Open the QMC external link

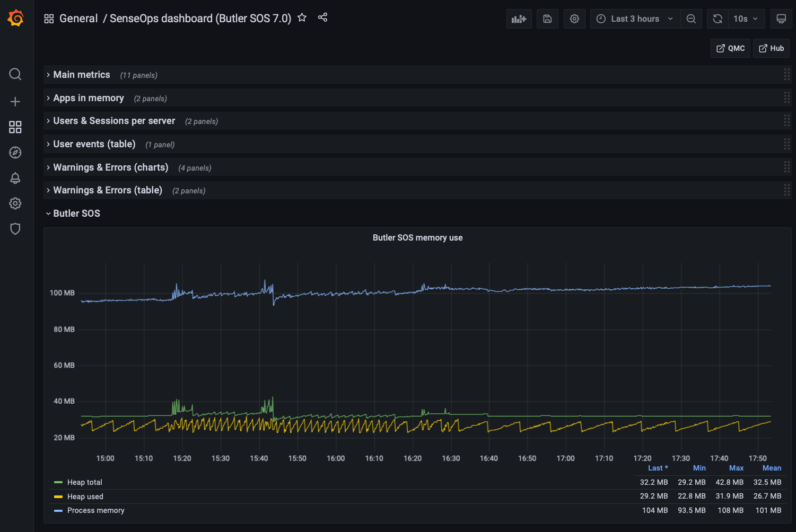pyautogui.click(x=730, y=48)
